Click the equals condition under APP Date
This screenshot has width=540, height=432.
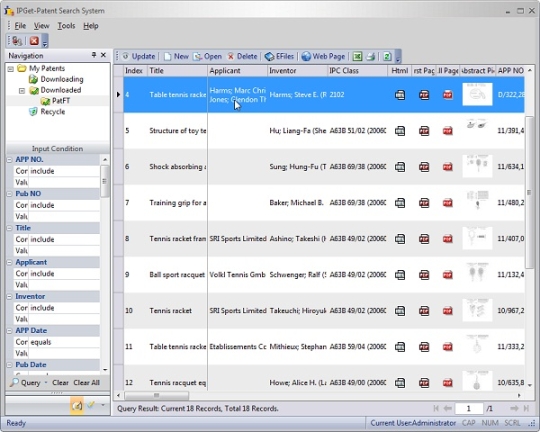64,342
